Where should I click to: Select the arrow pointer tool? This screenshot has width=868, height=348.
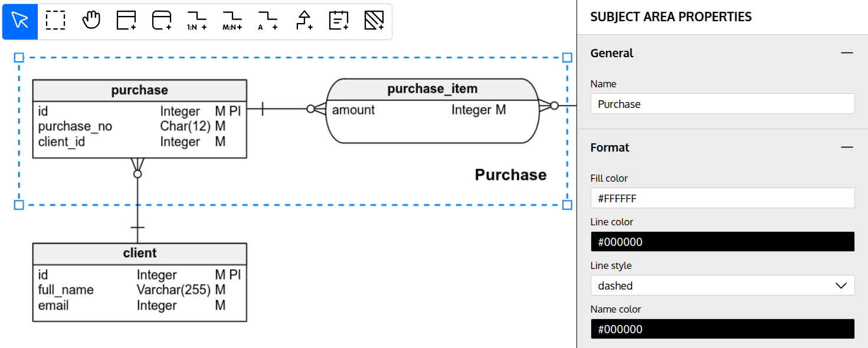click(20, 21)
